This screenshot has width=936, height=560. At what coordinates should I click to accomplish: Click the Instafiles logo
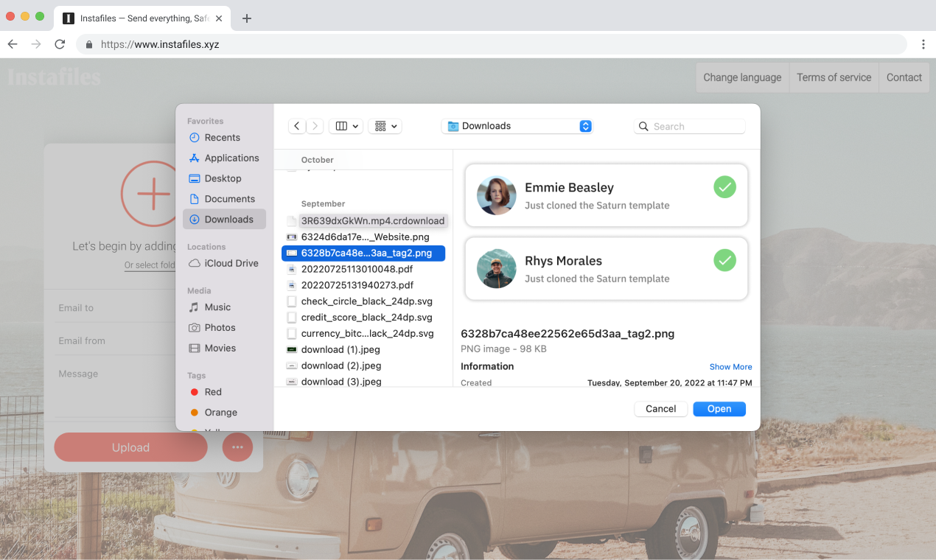coord(54,77)
